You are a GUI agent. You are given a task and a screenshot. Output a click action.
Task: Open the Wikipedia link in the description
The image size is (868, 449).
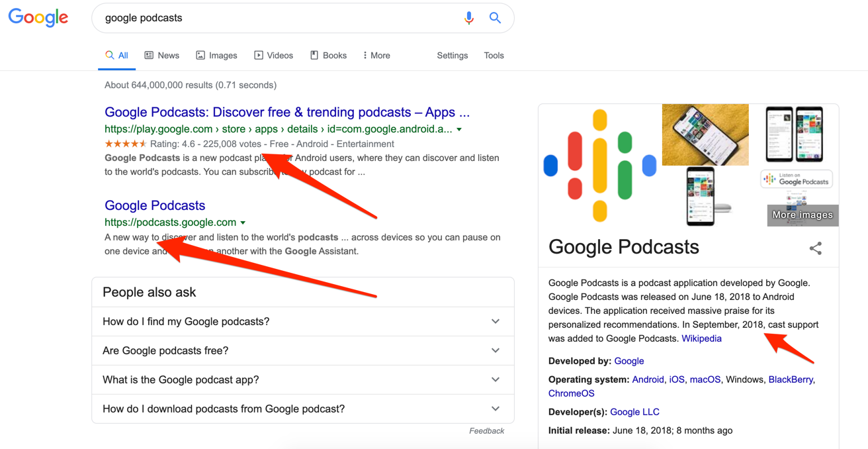coord(701,338)
